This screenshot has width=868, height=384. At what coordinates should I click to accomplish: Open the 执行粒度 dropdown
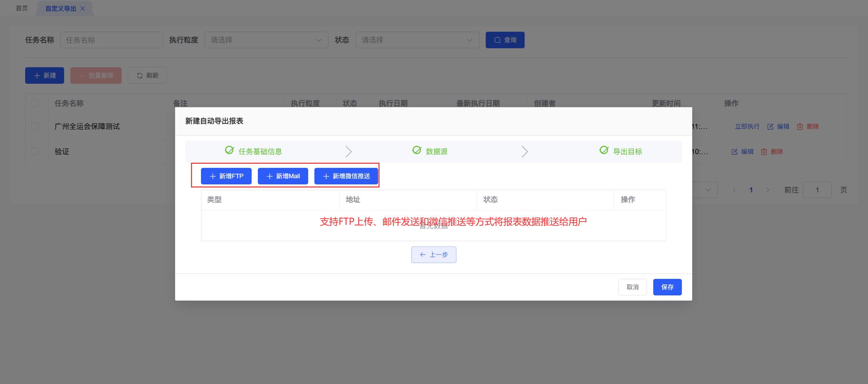coord(266,40)
